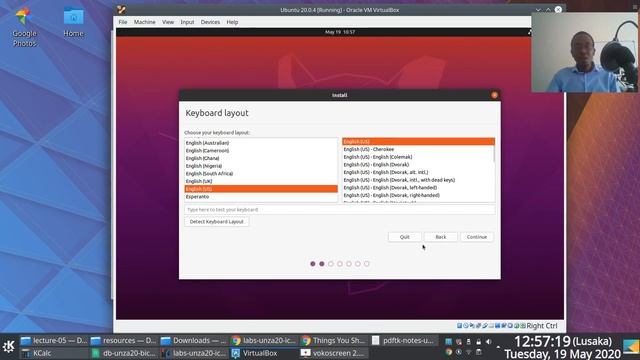This screenshot has height=360, width=640.
Task: Switch to Downloads taskbar window
Action: [x=194, y=340]
